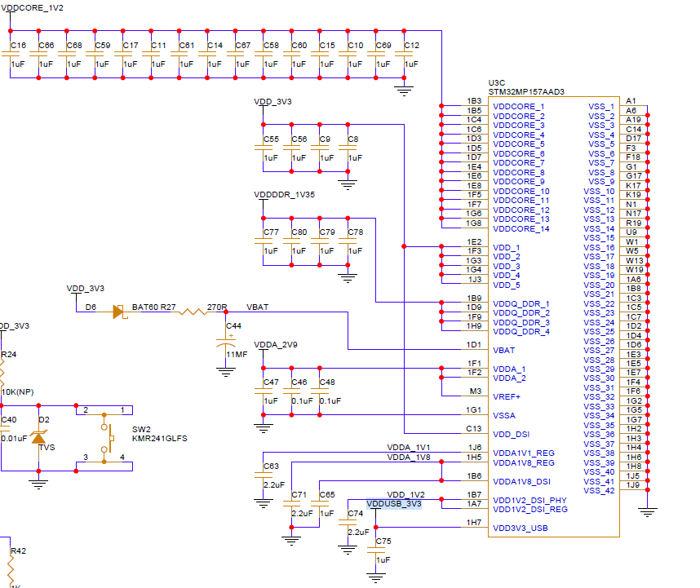Select capacitor C16 symbol

pos(11,54)
